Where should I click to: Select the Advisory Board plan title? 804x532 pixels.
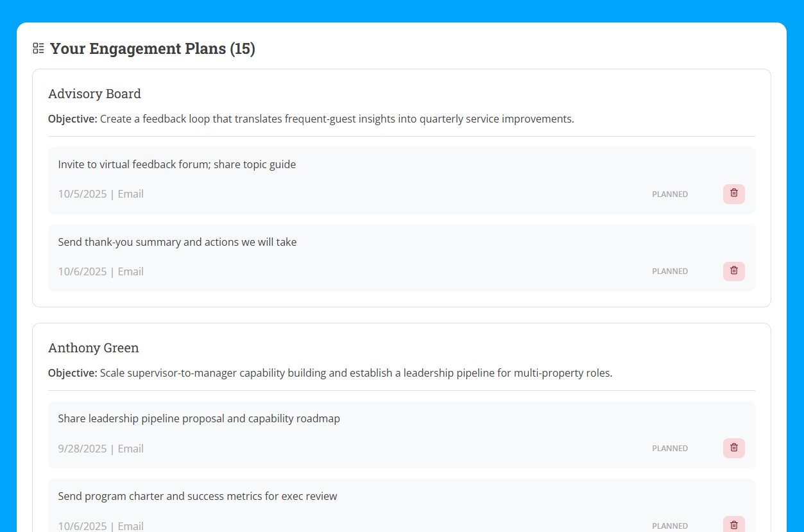(x=94, y=94)
